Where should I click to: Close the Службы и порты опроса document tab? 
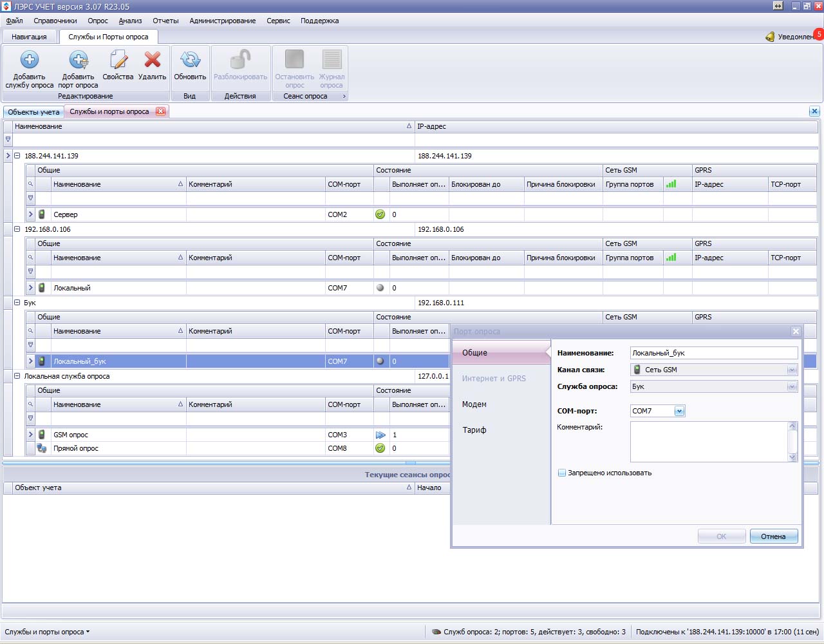pyautogui.click(x=160, y=111)
